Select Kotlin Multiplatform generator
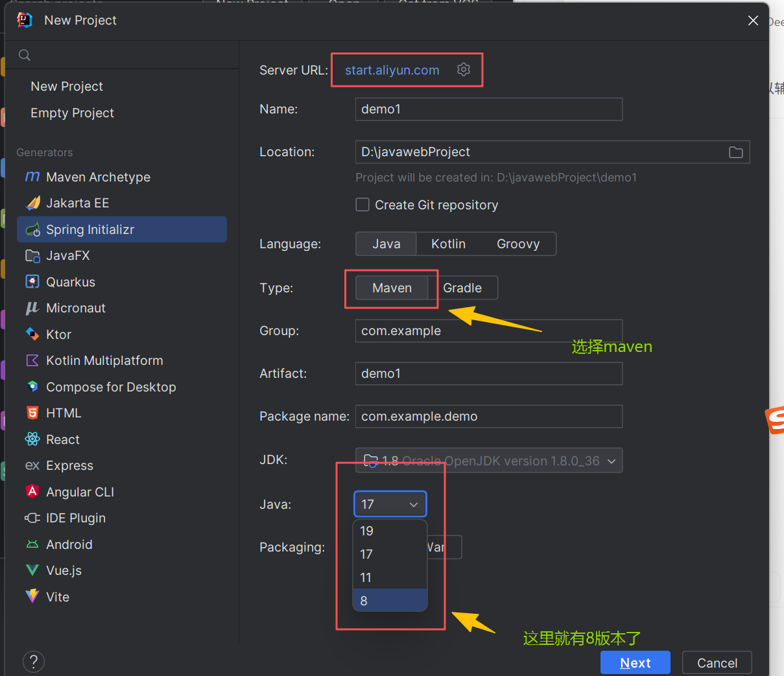The height and width of the screenshot is (676, 784). tap(122, 360)
